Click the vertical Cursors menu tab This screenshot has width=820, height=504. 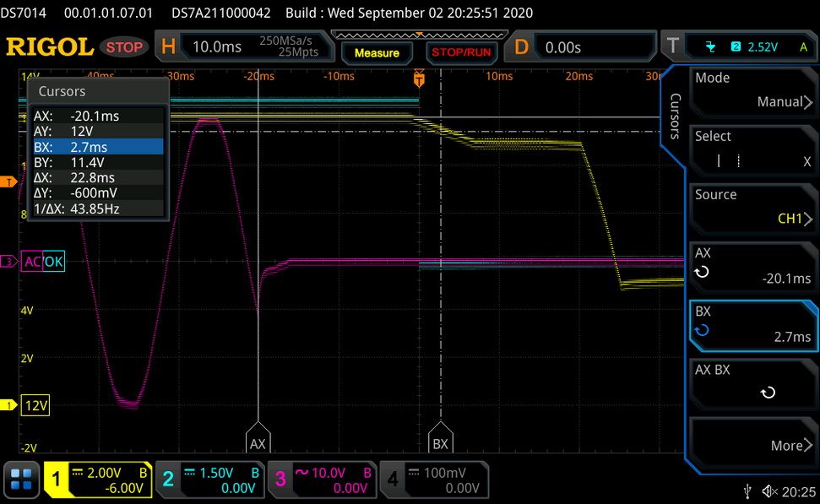point(675,116)
